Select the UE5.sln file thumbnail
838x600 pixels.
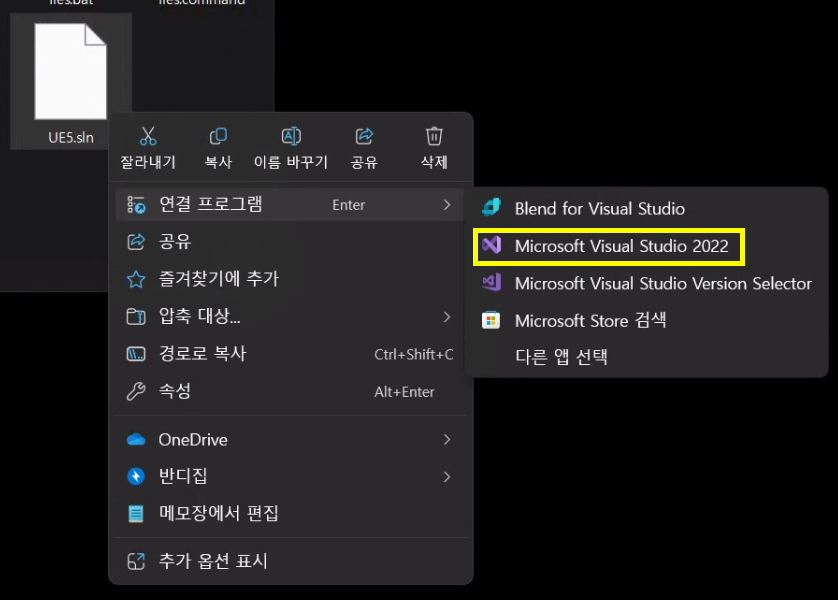coord(70,72)
